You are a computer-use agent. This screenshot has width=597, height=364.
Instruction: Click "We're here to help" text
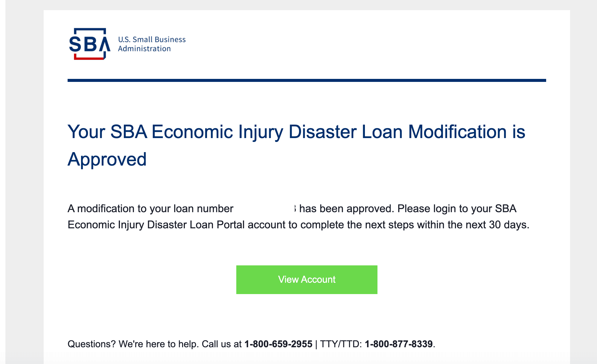pos(158,344)
